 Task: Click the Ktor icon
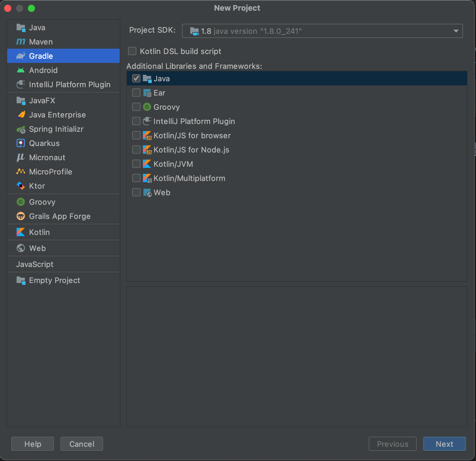21,186
